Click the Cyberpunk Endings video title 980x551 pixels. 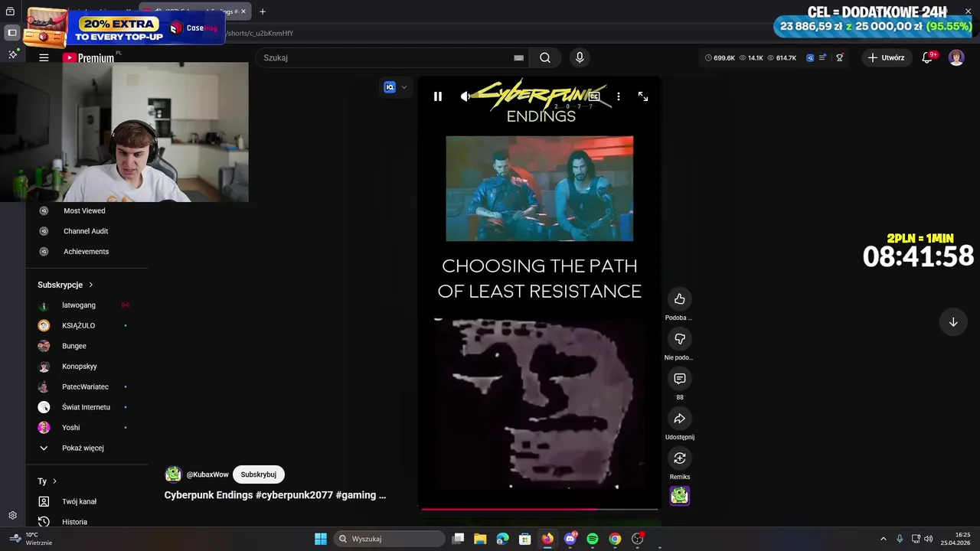275,495
